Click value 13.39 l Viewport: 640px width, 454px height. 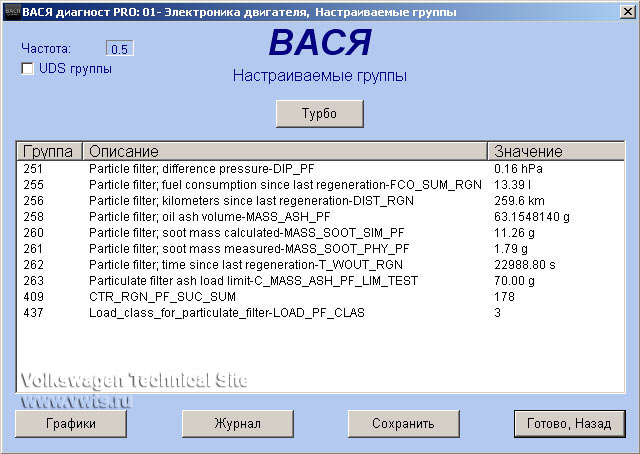pyautogui.click(x=513, y=185)
